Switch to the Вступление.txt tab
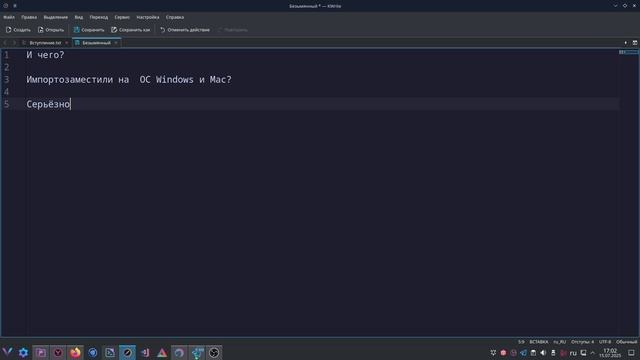Screen dimensions: 640x360 point(45,43)
